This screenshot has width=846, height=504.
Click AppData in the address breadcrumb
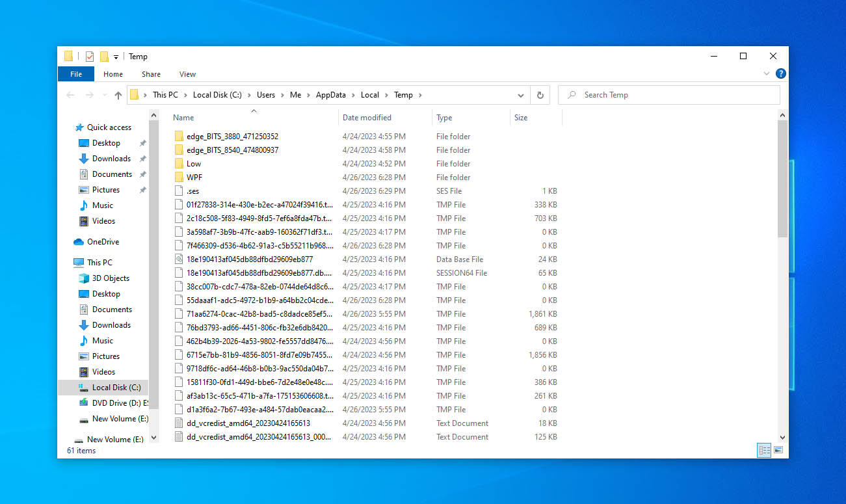click(331, 95)
